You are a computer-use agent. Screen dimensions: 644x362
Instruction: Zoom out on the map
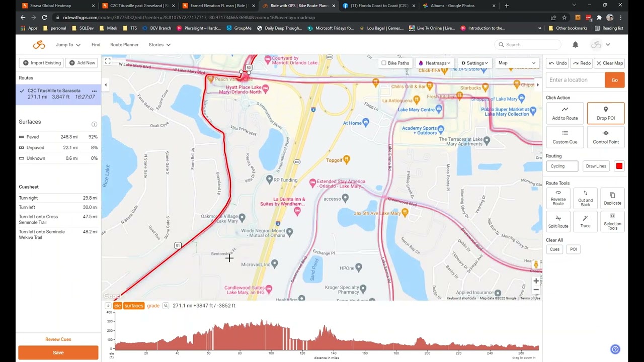[x=536, y=290]
